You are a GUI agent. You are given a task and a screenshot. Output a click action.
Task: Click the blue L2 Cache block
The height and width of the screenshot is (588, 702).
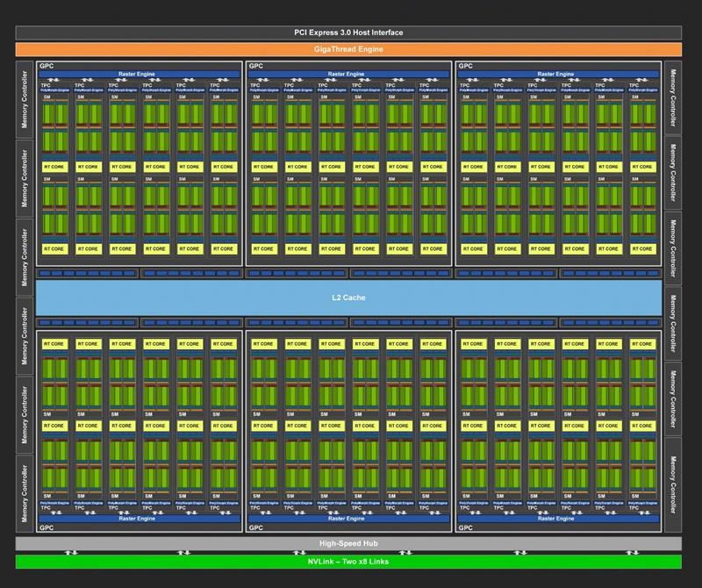tap(348, 298)
